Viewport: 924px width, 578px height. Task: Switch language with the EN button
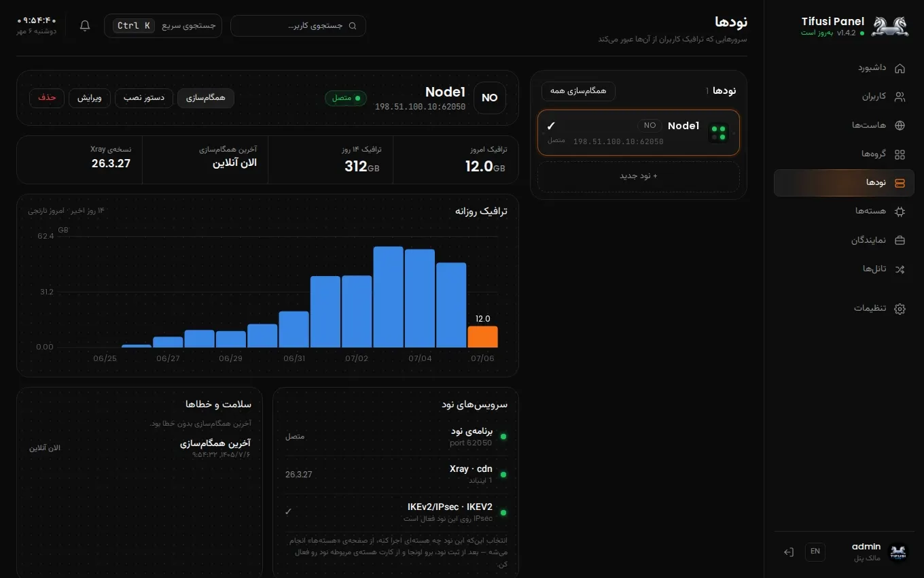pos(815,551)
